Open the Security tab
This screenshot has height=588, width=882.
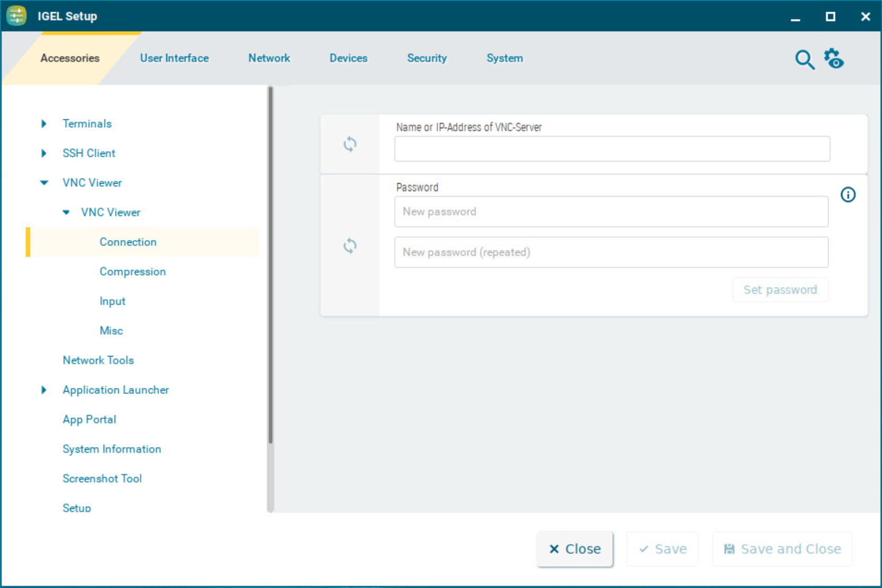426,58
